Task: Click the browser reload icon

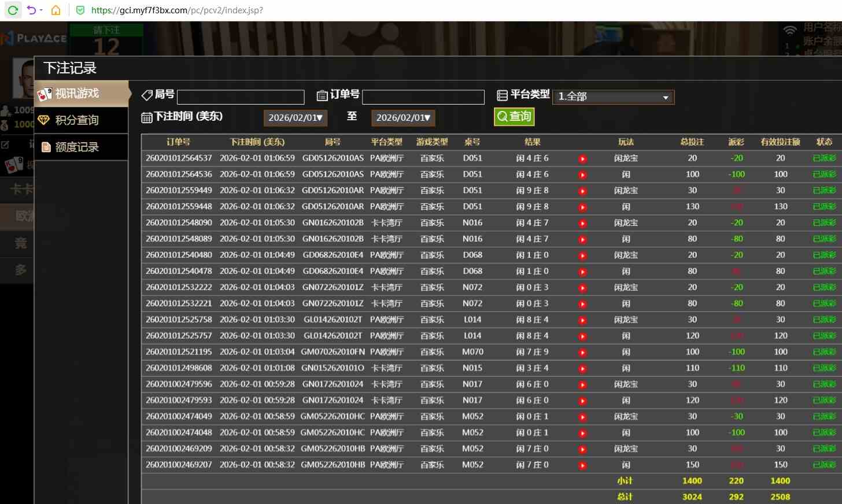Action: point(13,10)
